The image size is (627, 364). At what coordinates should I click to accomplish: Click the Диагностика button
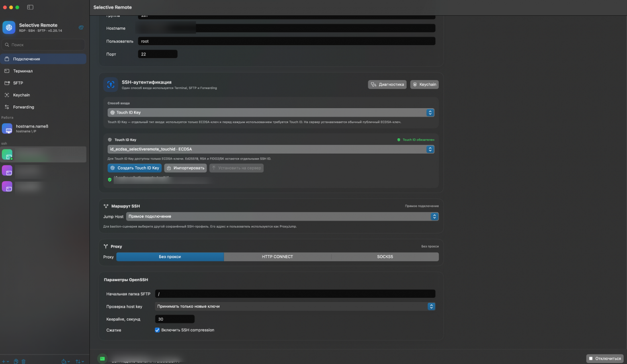click(x=387, y=84)
